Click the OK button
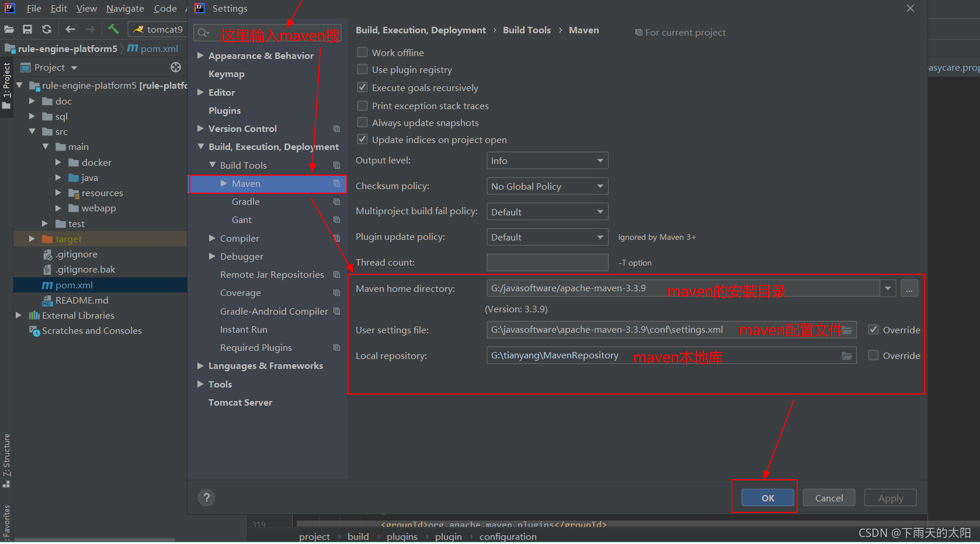Viewport: 980px width, 544px height. [x=768, y=498]
